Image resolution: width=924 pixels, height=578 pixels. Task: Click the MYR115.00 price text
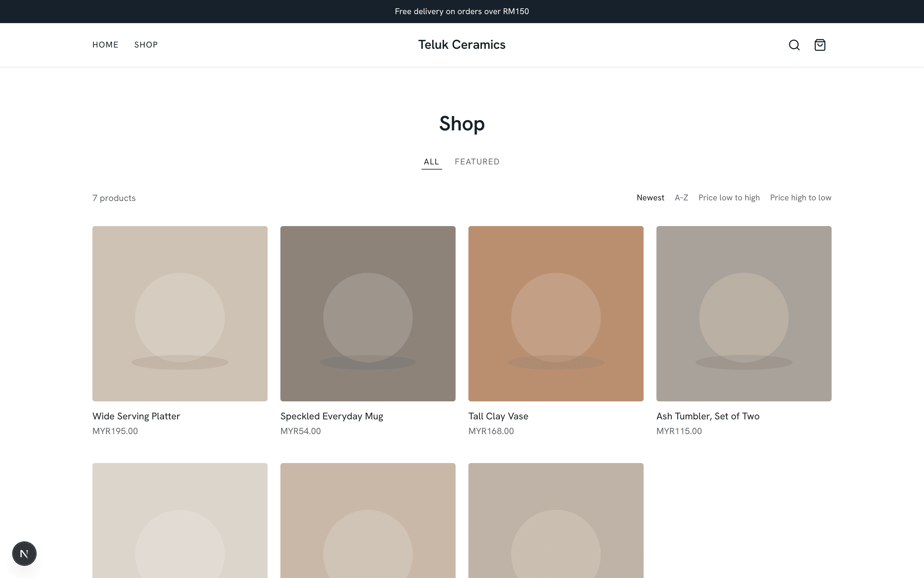pyautogui.click(x=679, y=431)
